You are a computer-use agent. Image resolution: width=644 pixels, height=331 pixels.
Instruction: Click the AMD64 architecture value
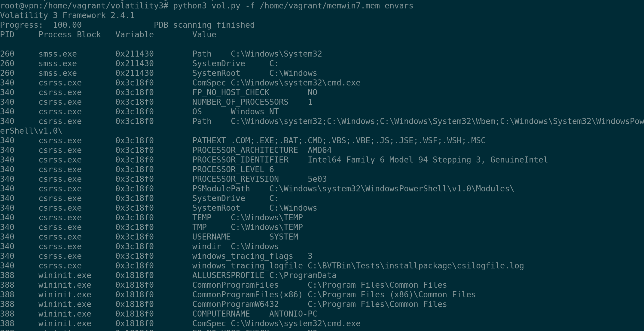pyautogui.click(x=319, y=150)
